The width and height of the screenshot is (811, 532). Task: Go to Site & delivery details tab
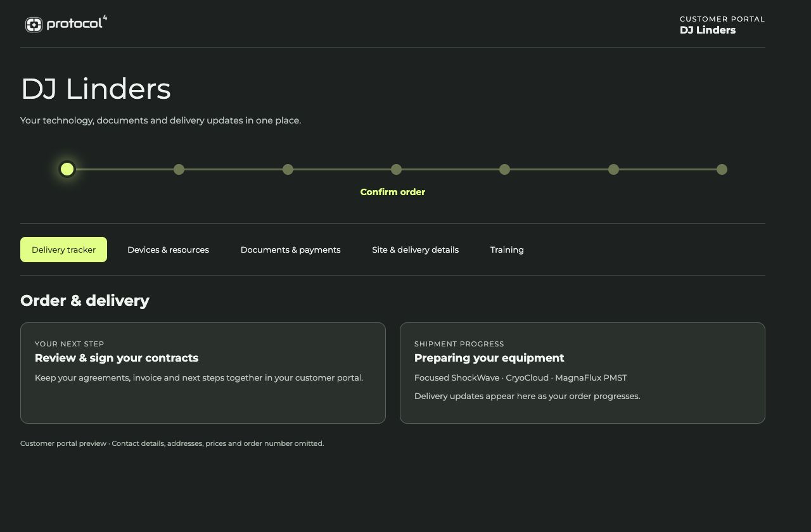415,250
